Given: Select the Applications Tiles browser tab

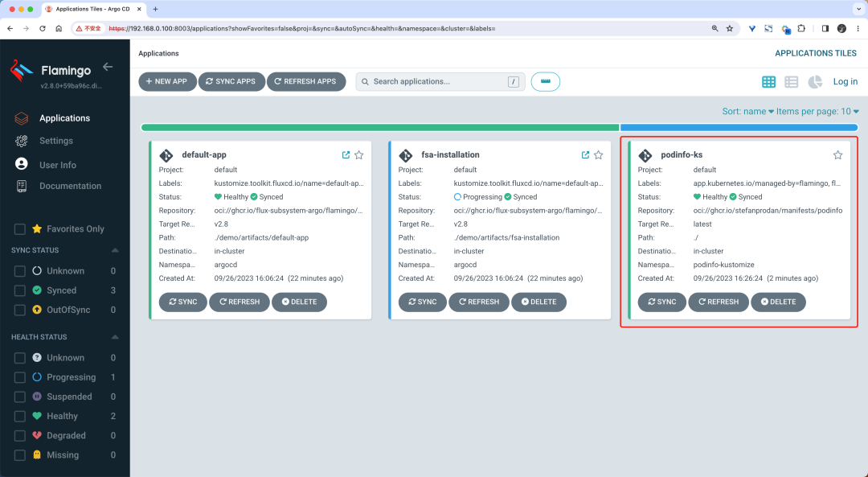Looking at the screenshot, I should click(92, 9).
